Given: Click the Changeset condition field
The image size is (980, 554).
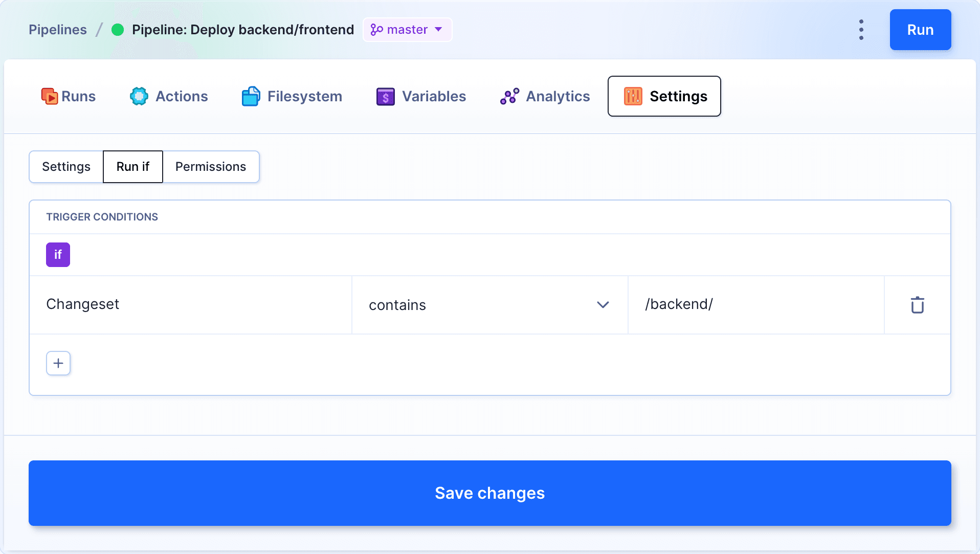Looking at the screenshot, I should point(191,305).
